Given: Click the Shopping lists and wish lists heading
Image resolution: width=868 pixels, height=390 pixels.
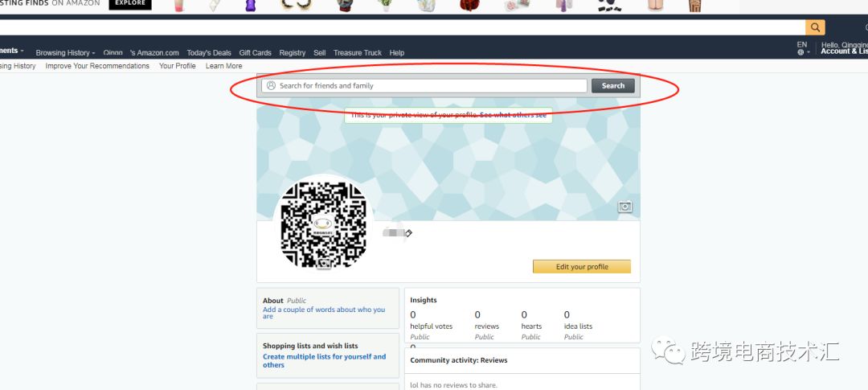Looking at the screenshot, I should pos(310,346).
